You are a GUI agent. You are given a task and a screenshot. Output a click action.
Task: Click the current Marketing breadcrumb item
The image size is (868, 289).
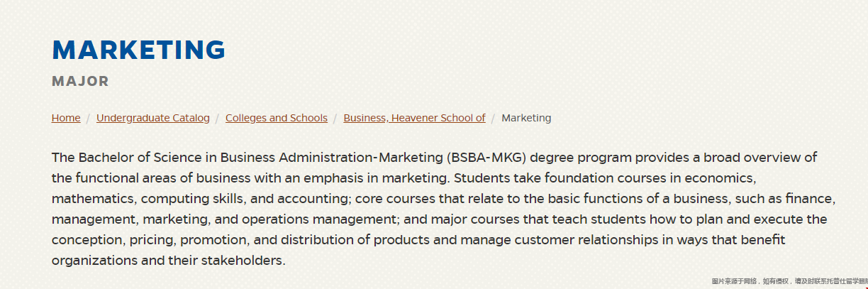tap(526, 118)
